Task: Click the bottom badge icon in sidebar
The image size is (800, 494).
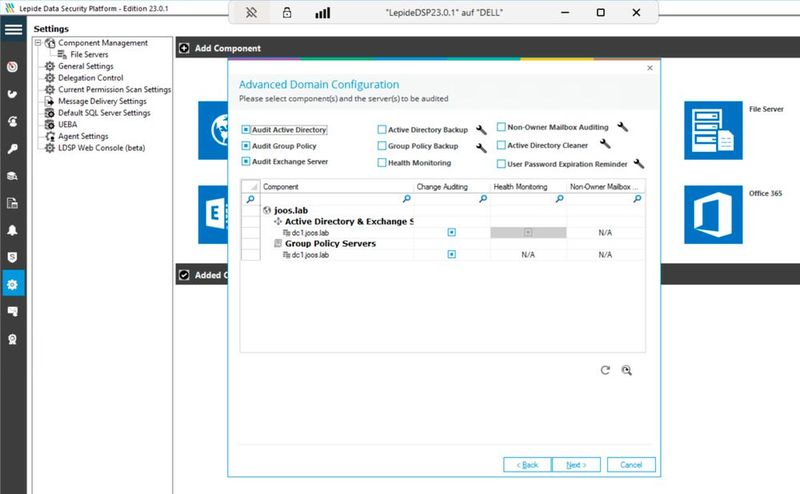Action: (x=13, y=339)
